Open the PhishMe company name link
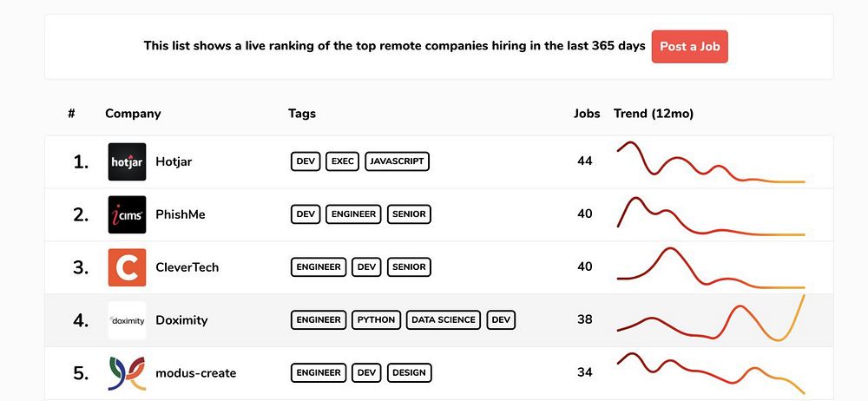 [180, 214]
